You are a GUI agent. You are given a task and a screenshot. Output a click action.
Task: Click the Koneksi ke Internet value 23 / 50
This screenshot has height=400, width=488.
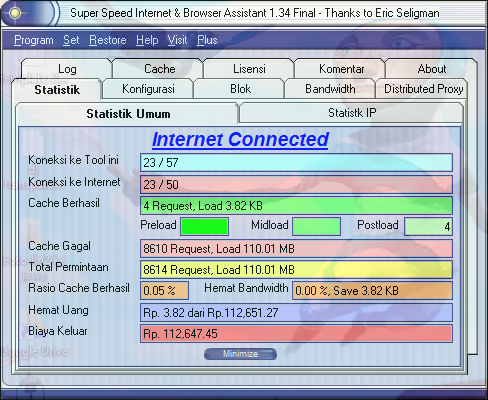[x=296, y=184]
